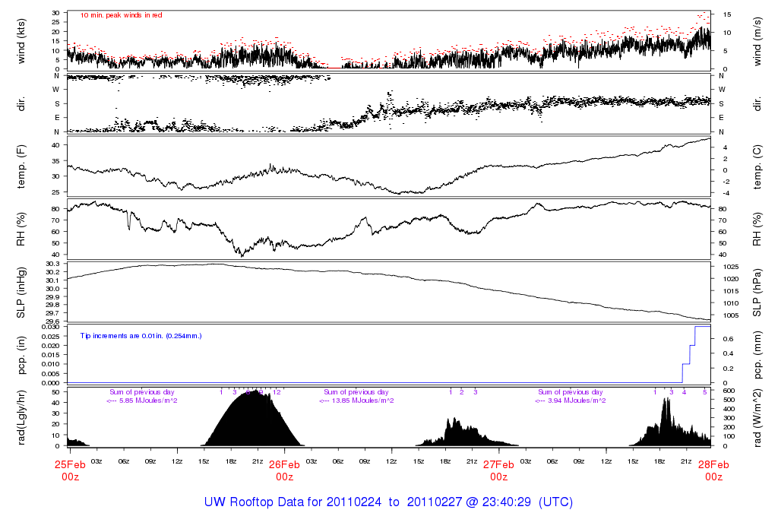Click the '00z' label under 28Feb
The height and width of the screenshot is (532, 778).
click(713, 477)
